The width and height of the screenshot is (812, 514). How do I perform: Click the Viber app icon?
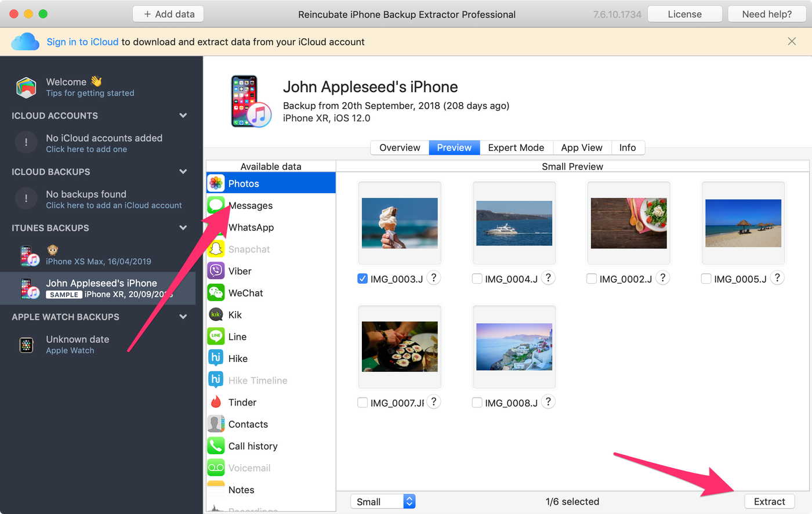click(x=216, y=271)
